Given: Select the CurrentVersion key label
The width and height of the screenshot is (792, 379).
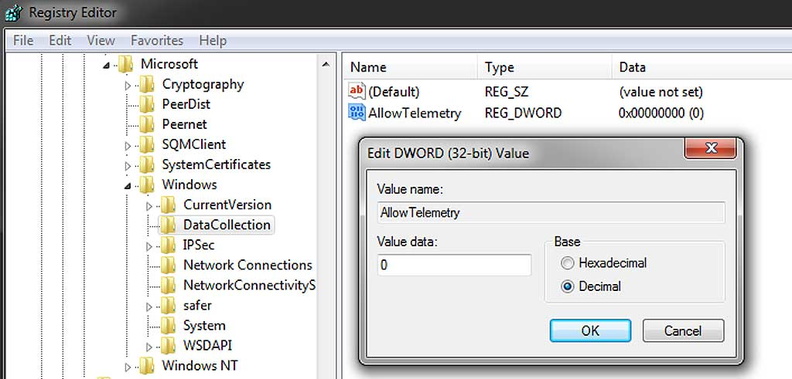Looking at the screenshot, I should (x=227, y=205).
